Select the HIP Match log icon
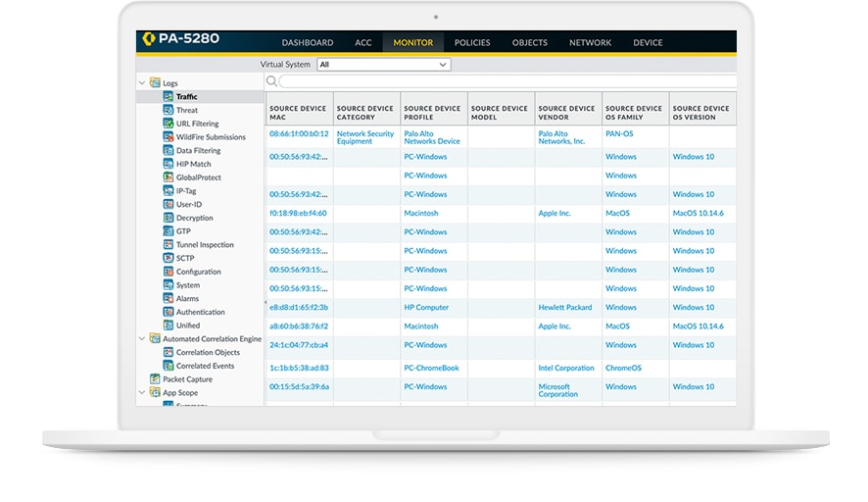 pos(169,164)
